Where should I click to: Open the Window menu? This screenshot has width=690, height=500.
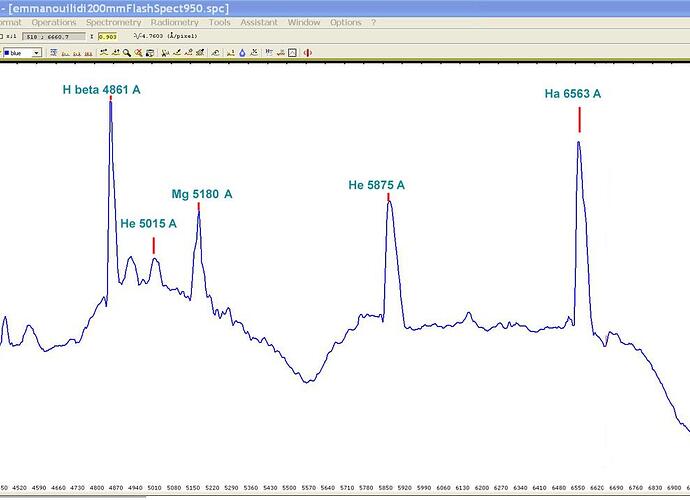point(304,22)
